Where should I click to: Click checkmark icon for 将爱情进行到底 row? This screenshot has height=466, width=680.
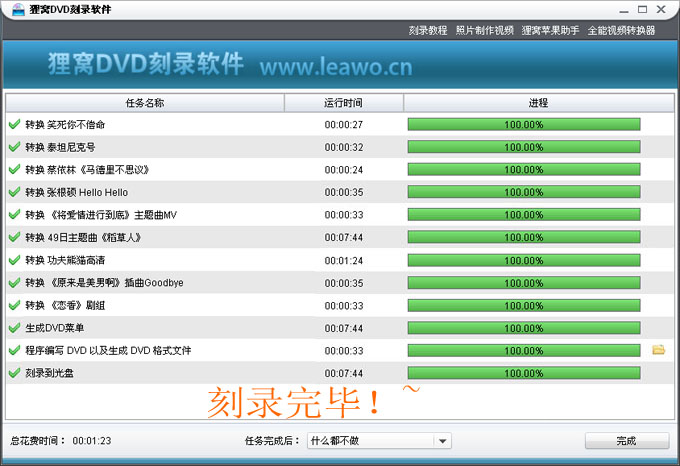(14, 215)
